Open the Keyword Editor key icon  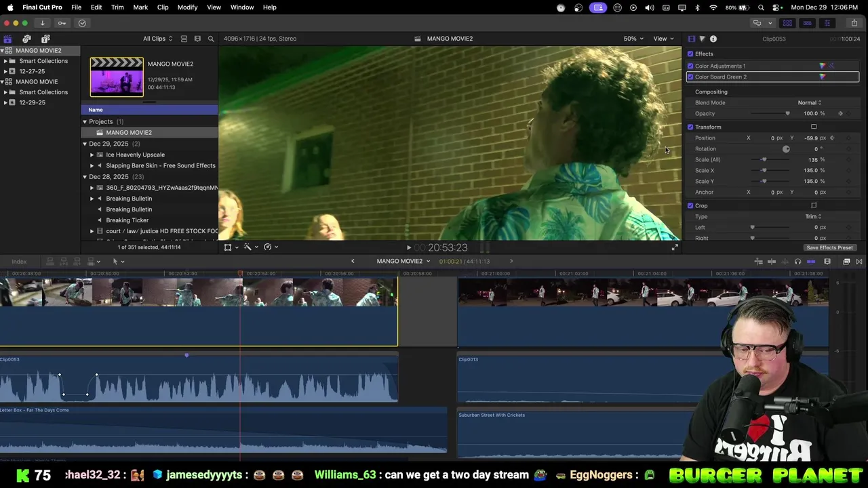point(62,23)
